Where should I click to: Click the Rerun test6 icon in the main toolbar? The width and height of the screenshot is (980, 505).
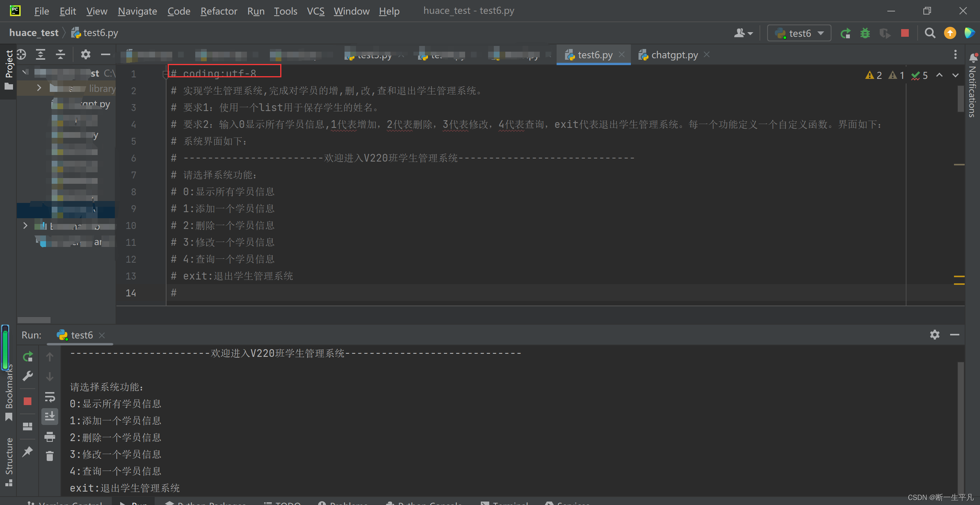[x=845, y=33]
